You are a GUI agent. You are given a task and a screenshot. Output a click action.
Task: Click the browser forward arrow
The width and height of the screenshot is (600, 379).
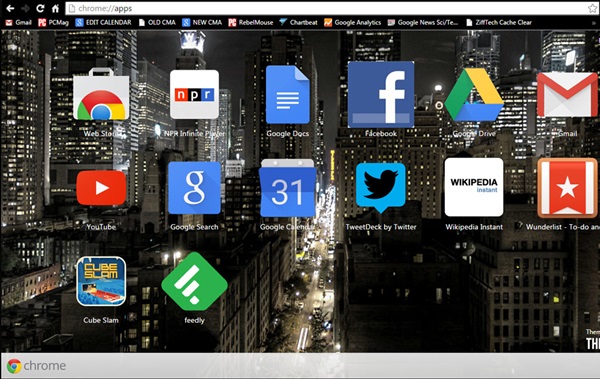point(25,8)
